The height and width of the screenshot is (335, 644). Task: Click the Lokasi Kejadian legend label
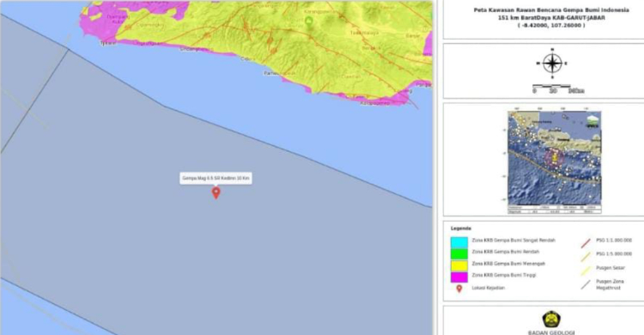tap(489, 288)
